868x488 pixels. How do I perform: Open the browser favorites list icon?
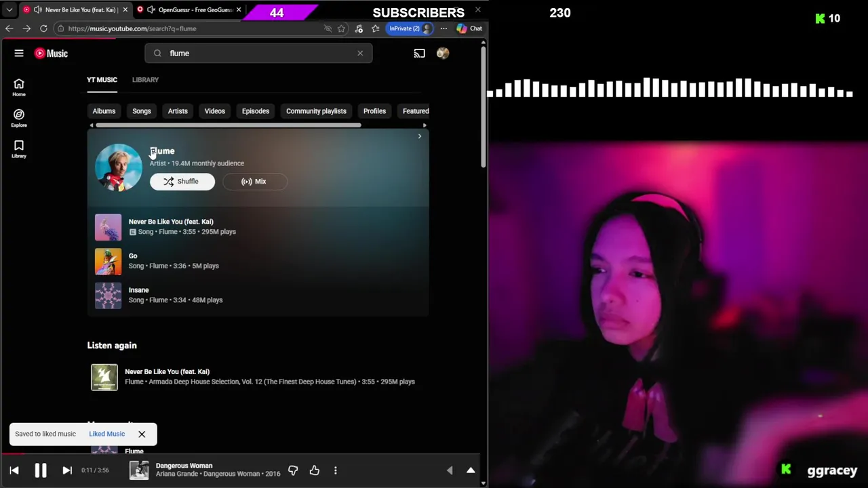[376, 28]
